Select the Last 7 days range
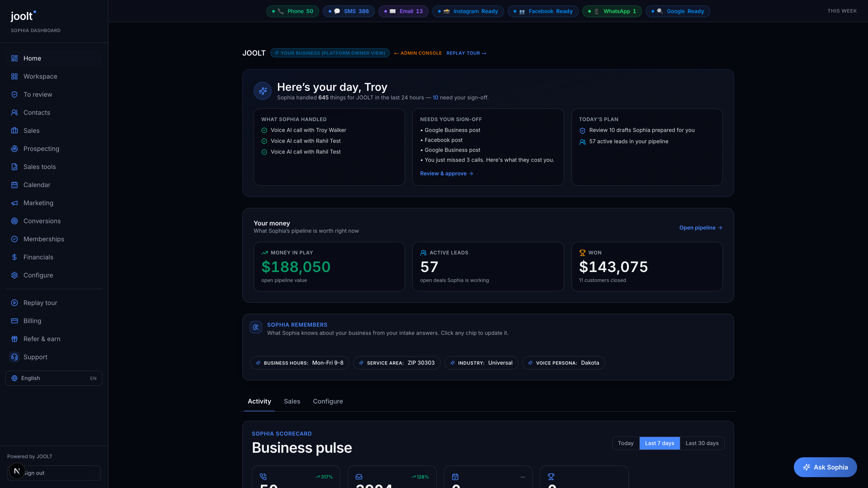 pyautogui.click(x=659, y=443)
